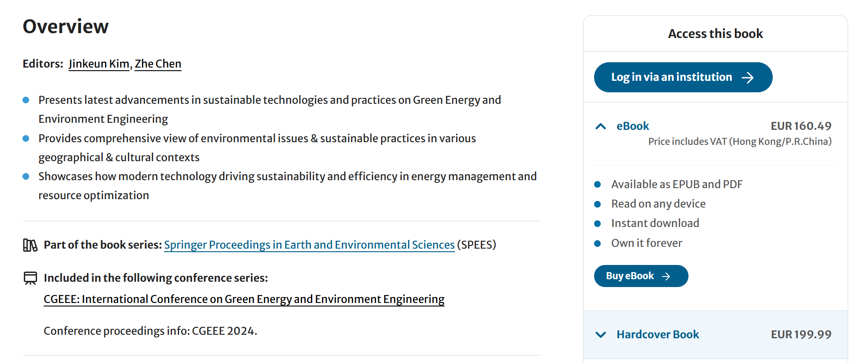Viewport: 868px width, 363px height.
Task: Click the Available as EPUB and PDF item
Action: click(677, 185)
